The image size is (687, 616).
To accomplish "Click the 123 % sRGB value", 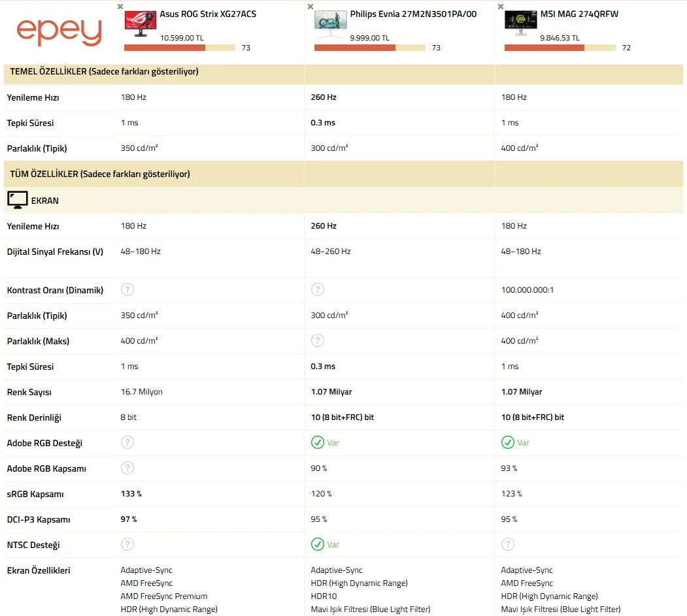I will point(511,494).
